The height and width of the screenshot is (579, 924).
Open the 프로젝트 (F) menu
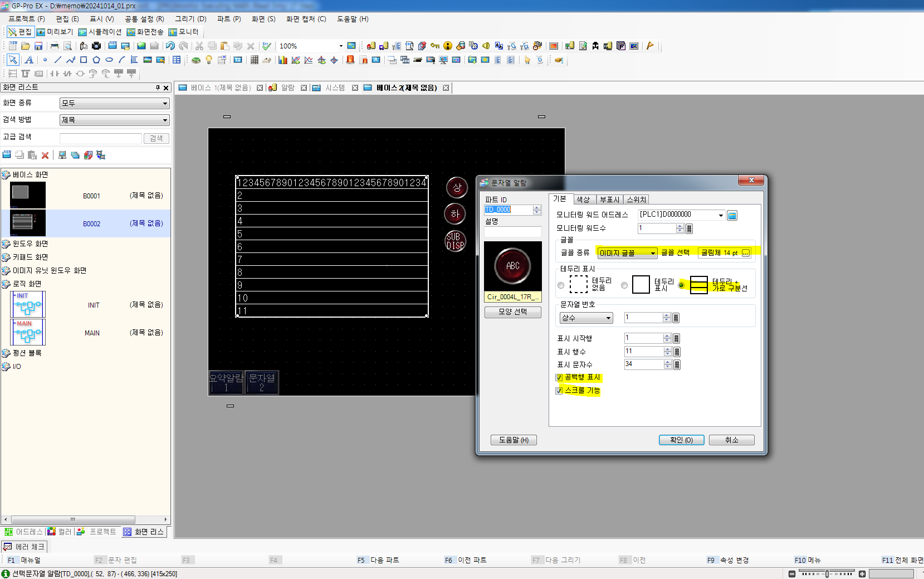coord(26,19)
